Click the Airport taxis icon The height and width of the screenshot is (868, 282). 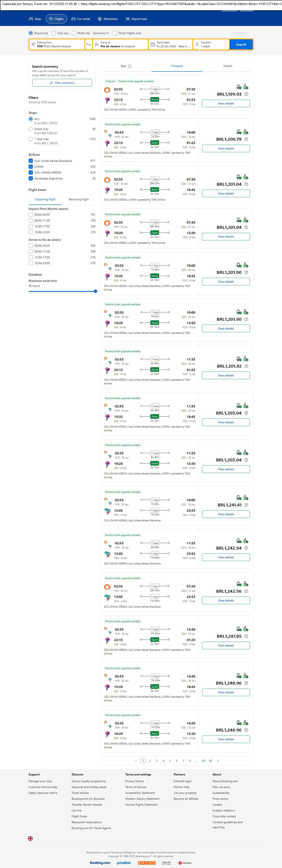pos(128,19)
